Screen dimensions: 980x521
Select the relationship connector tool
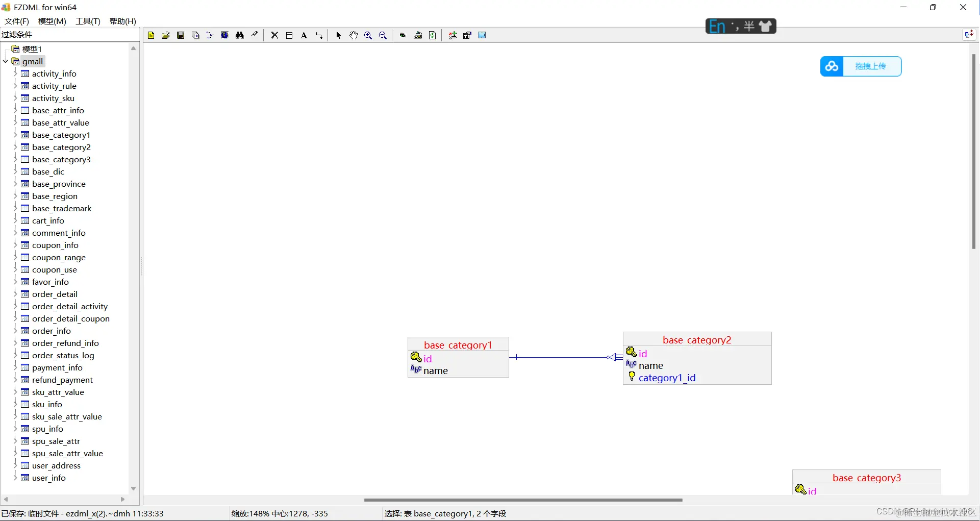(x=319, y=35)
